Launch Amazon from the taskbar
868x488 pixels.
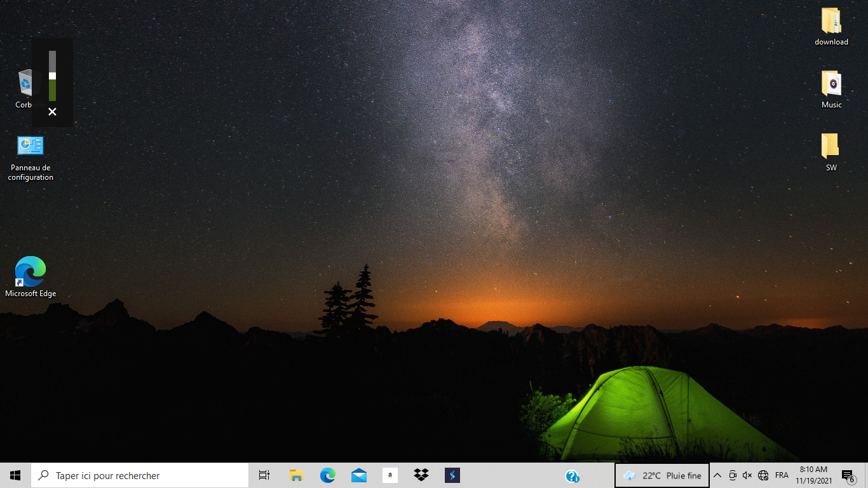[x=390, y=475]
